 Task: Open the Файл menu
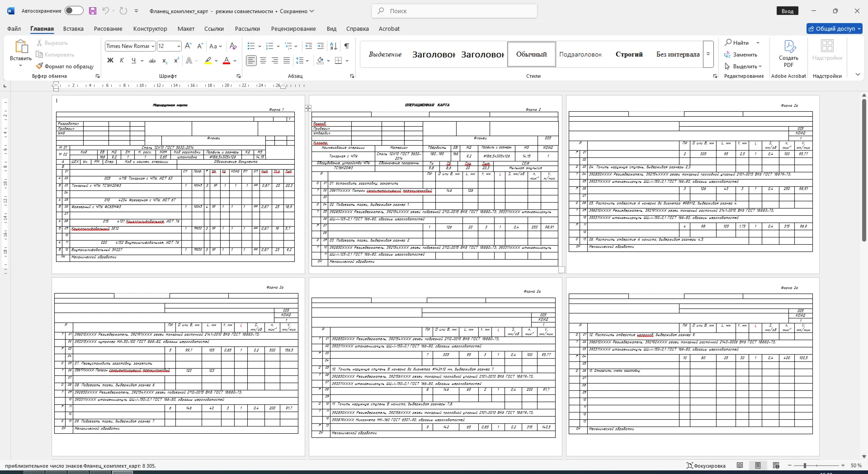(14, 28)
